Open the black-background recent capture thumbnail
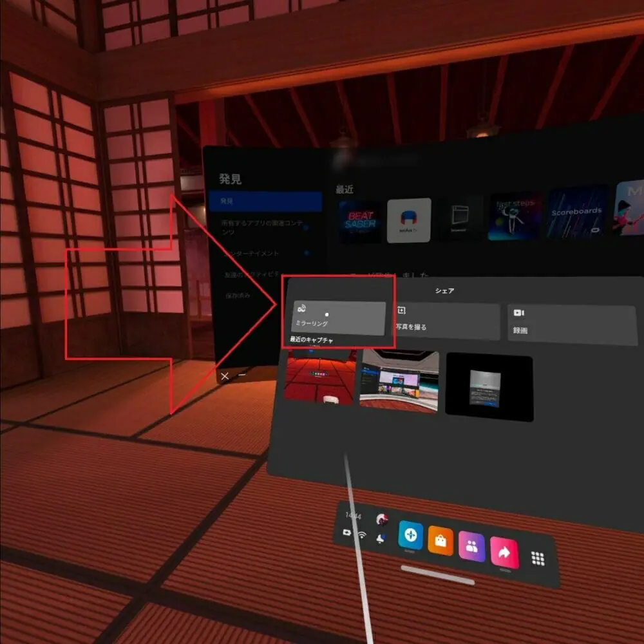The height and width of the screenshot is (644, 644). click(489, 386)
